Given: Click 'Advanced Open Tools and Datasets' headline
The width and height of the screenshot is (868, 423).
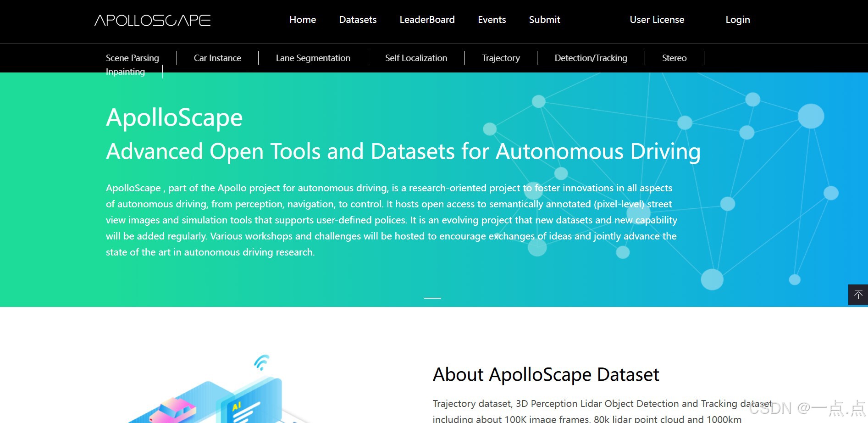Looking at the screenshot, I should 403,151.
